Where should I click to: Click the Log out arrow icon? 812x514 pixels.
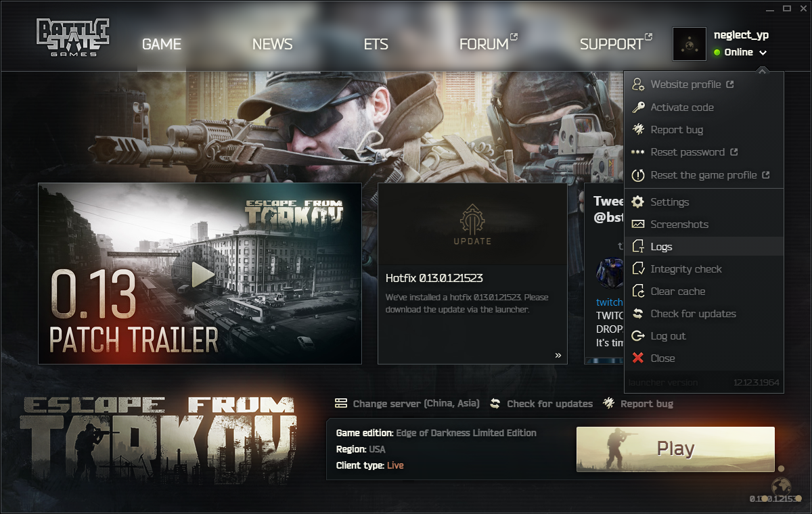coord(638,335)
